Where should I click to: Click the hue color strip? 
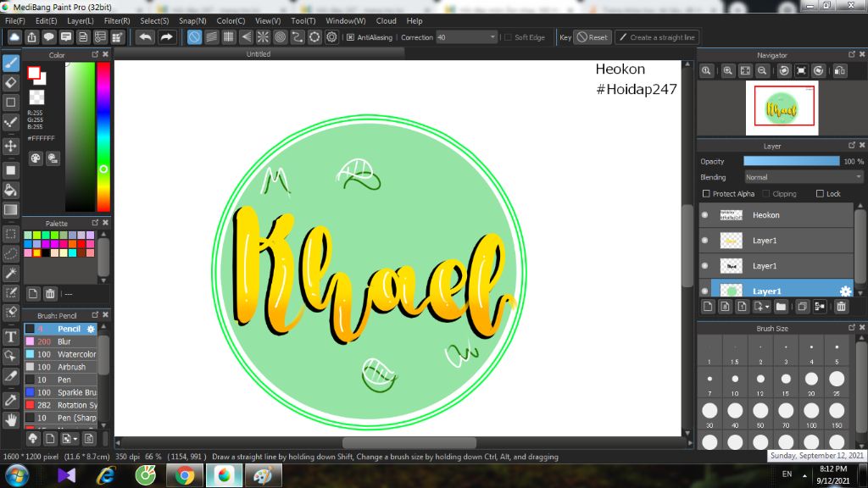click(103, 136)
